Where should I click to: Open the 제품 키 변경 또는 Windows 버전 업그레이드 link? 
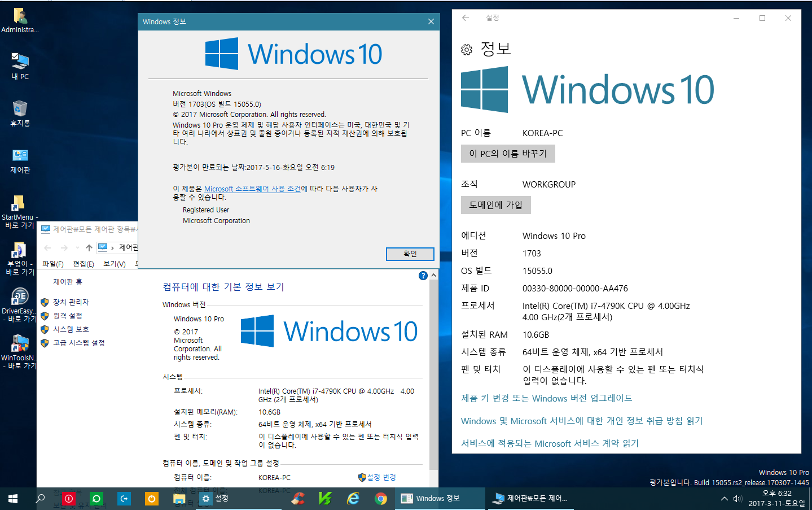(546, 398)
